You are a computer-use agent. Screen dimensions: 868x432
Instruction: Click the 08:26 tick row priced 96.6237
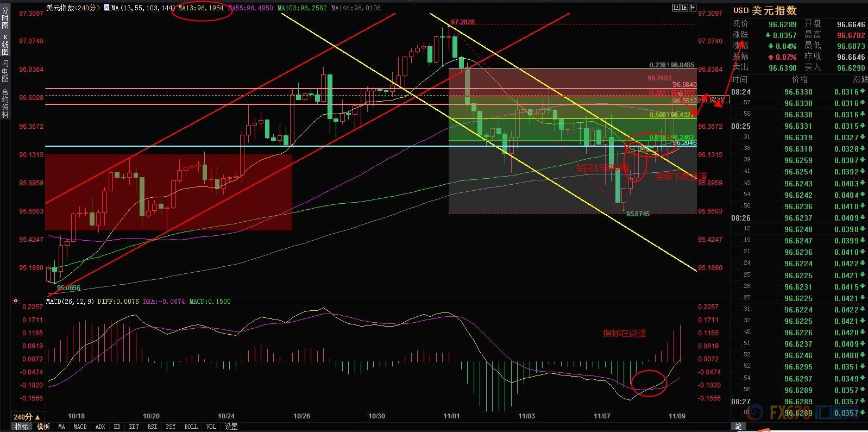coord(799,218)
